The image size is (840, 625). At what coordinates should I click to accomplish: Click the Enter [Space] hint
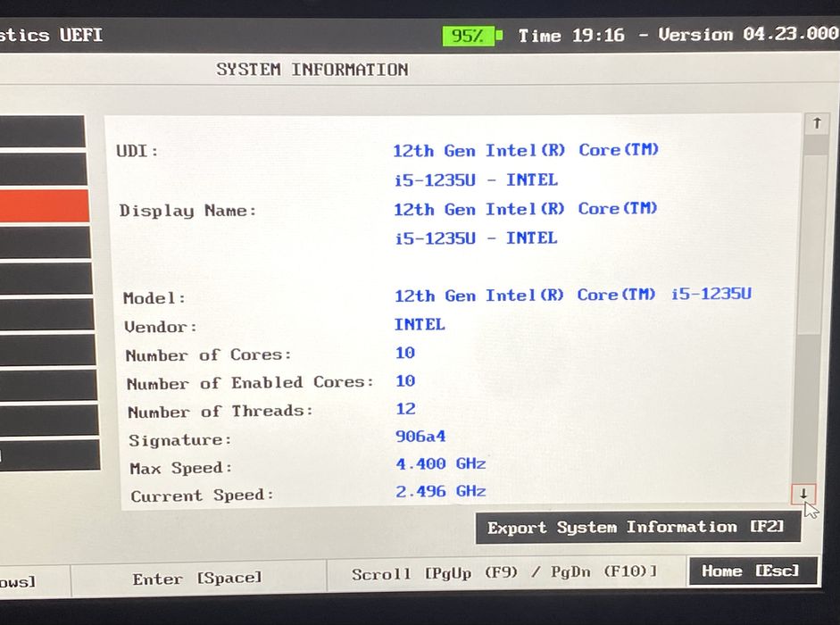[x=197, y=579]
